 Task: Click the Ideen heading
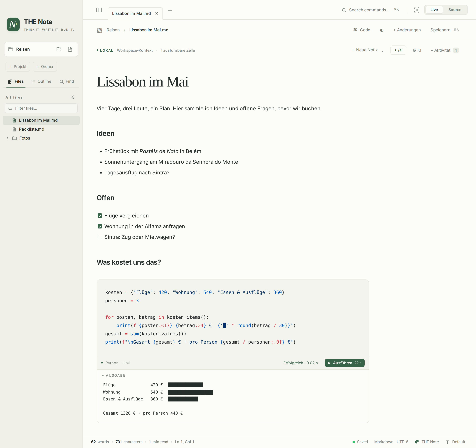pyautogui.click(x=105, y=134)
